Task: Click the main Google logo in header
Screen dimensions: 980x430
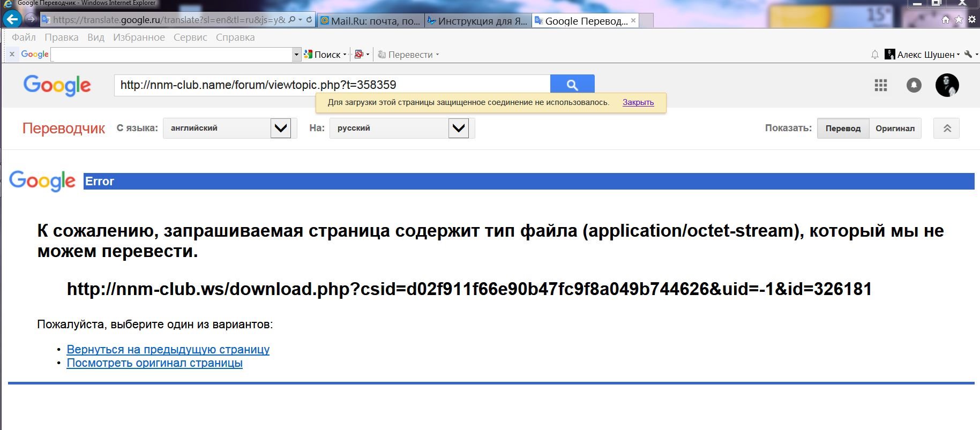Action: tap(57, 86)
